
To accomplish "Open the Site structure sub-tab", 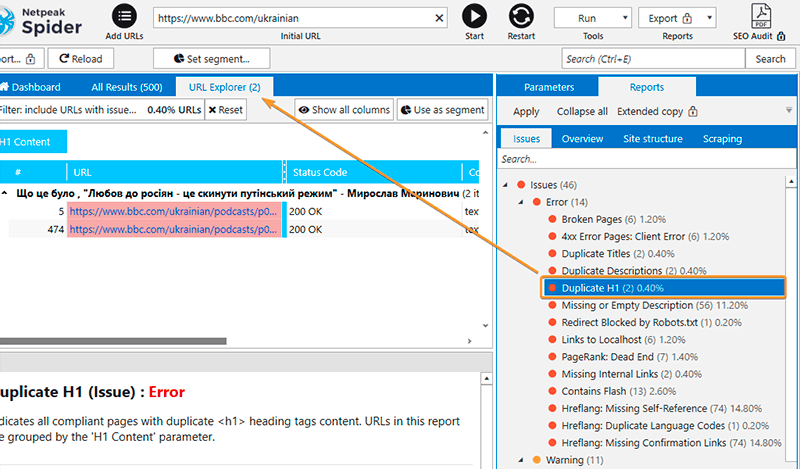I will (653, 138).
